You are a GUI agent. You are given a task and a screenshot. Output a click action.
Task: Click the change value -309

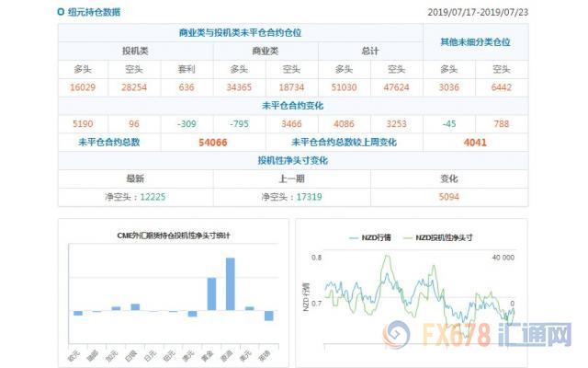pos(187,124)
